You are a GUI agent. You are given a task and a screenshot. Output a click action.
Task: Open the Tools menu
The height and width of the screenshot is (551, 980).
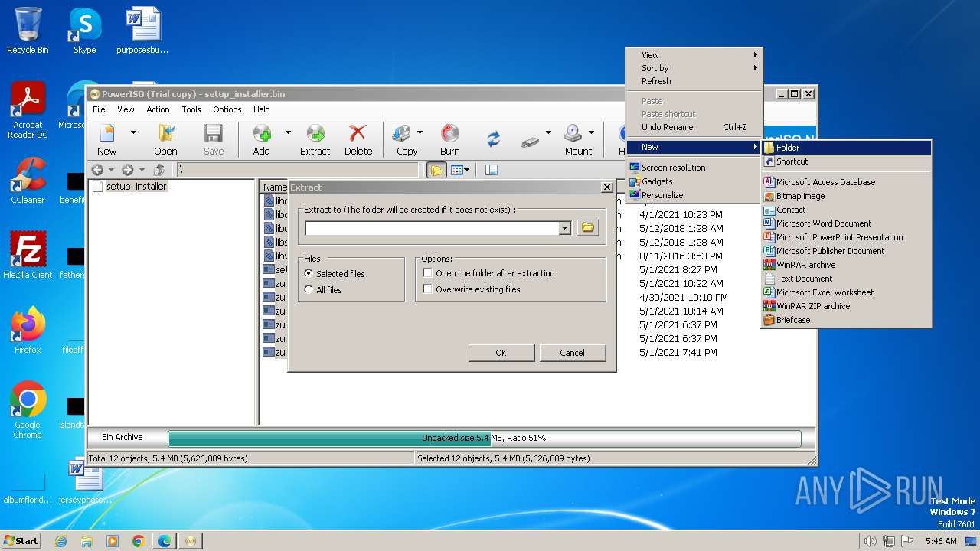(191, 109)
